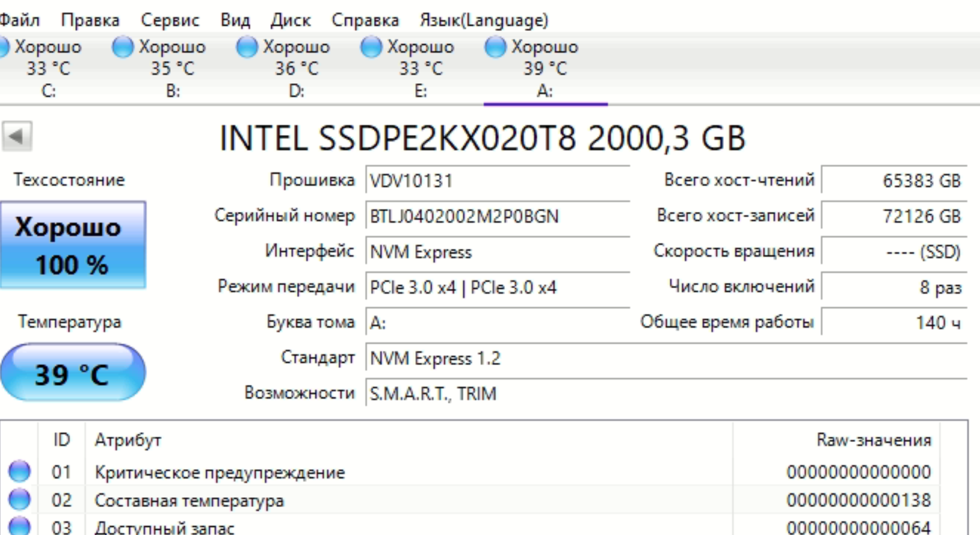
Task: Select drive B: status orb
Action: [x=123, y=47]
